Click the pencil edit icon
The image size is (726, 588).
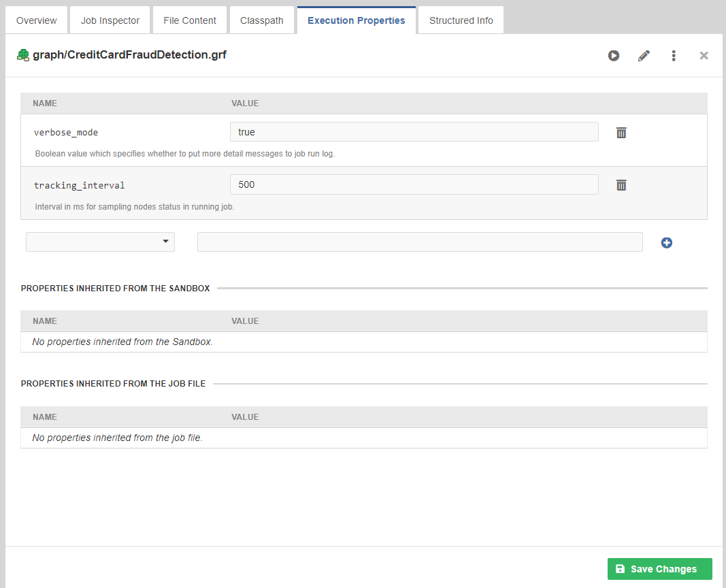point(644,56)
